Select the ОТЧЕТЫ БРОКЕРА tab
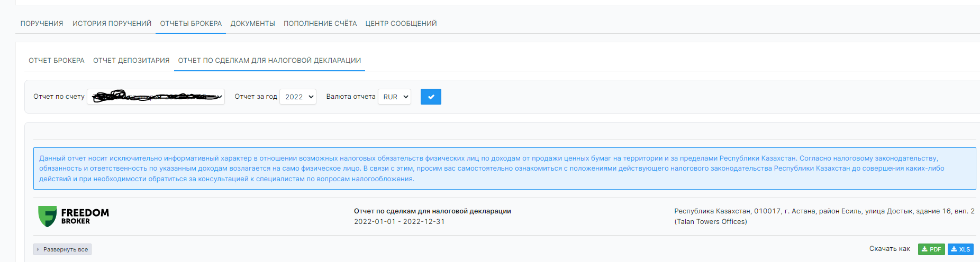 (191, 24)
